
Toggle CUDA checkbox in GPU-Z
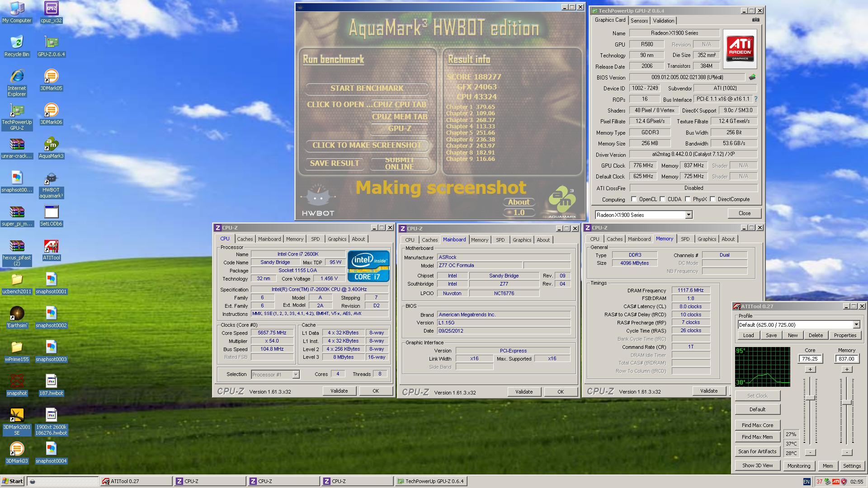point(662,199)
